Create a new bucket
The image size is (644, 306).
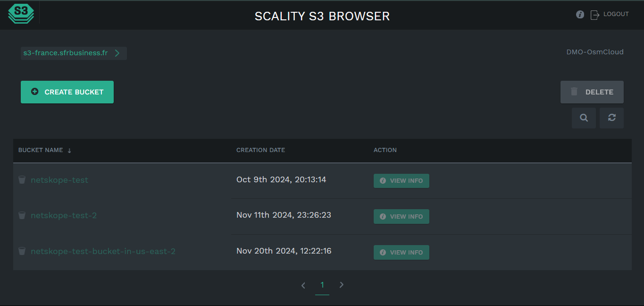(x=67, y=92)
